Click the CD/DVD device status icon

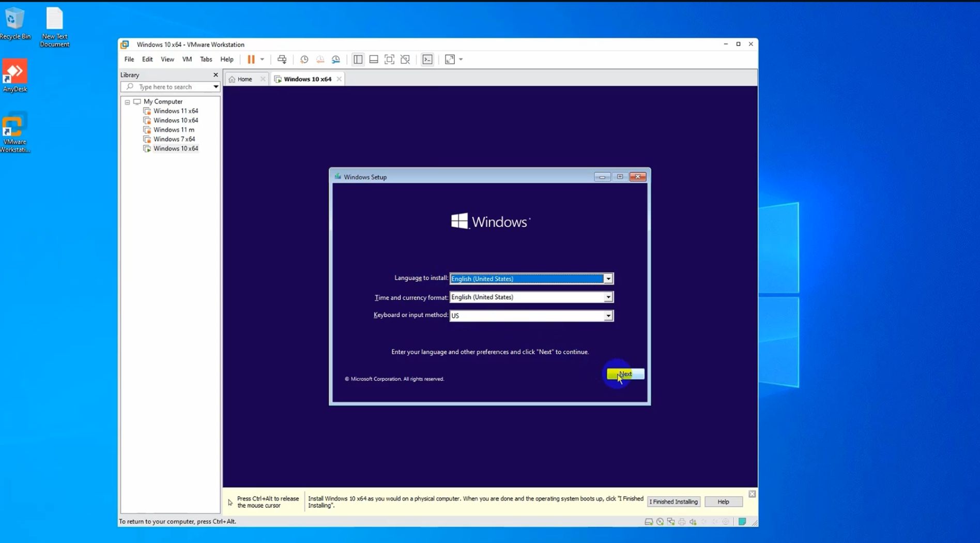click(660, 522)
